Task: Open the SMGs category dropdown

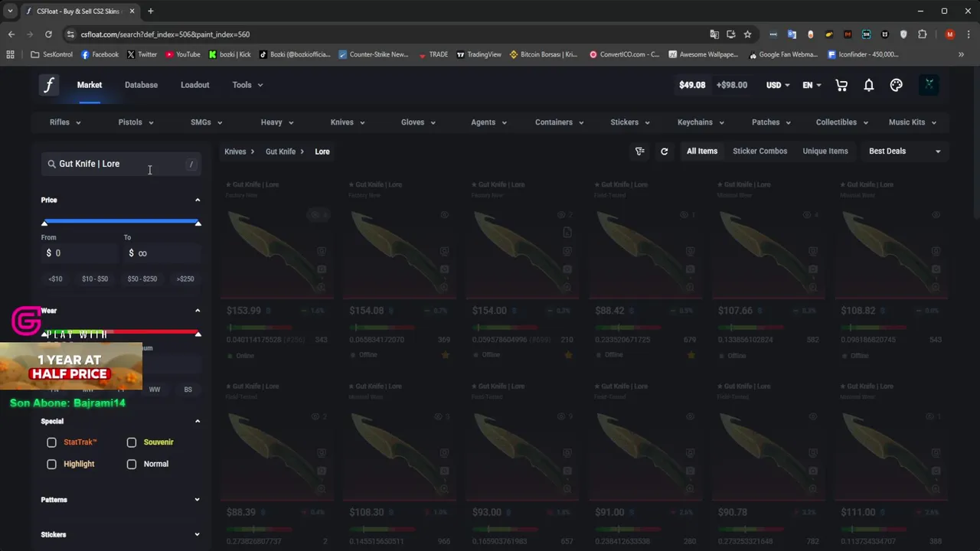Action: click(206, 122)
